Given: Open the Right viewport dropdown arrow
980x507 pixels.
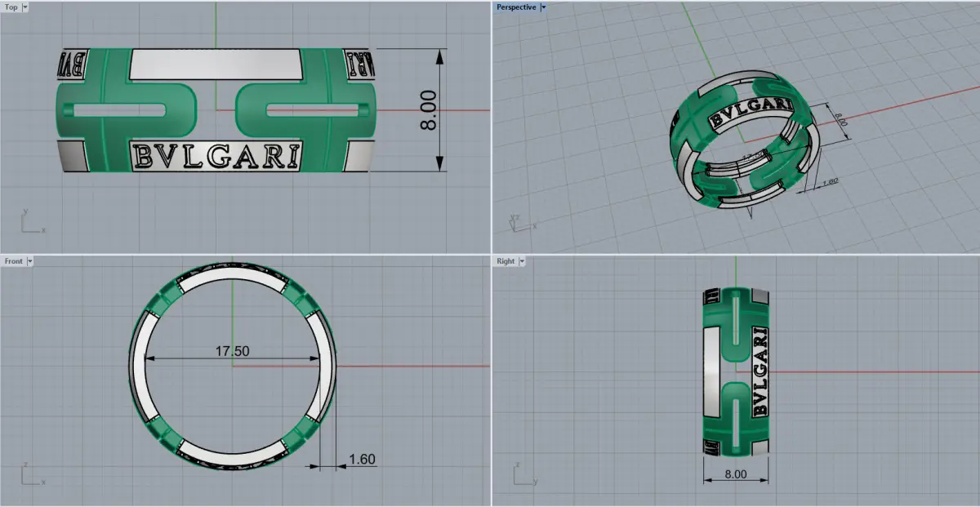Looking at the screenshot, I should [x=522, y=261].
